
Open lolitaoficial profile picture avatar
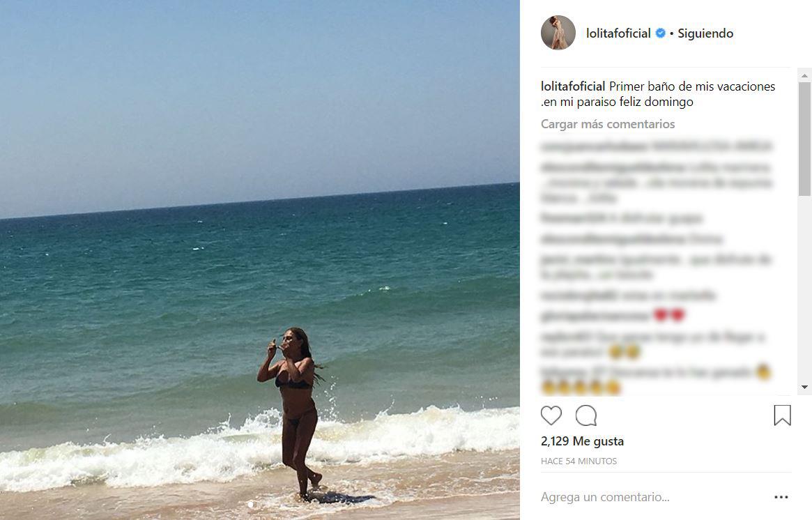click(x=558, y=33)
